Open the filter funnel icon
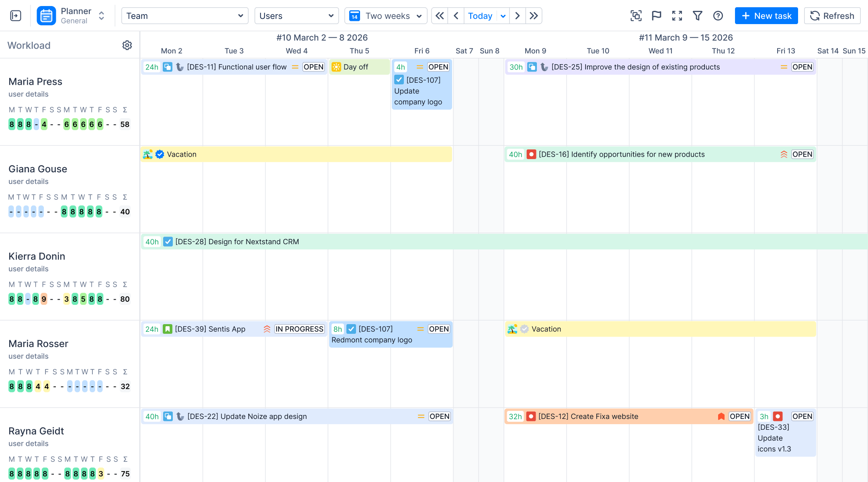 (x=698, y=16)
